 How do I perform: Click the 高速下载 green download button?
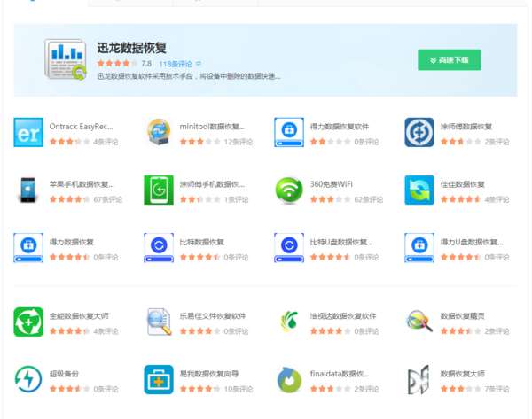click(x=450, y=60)
